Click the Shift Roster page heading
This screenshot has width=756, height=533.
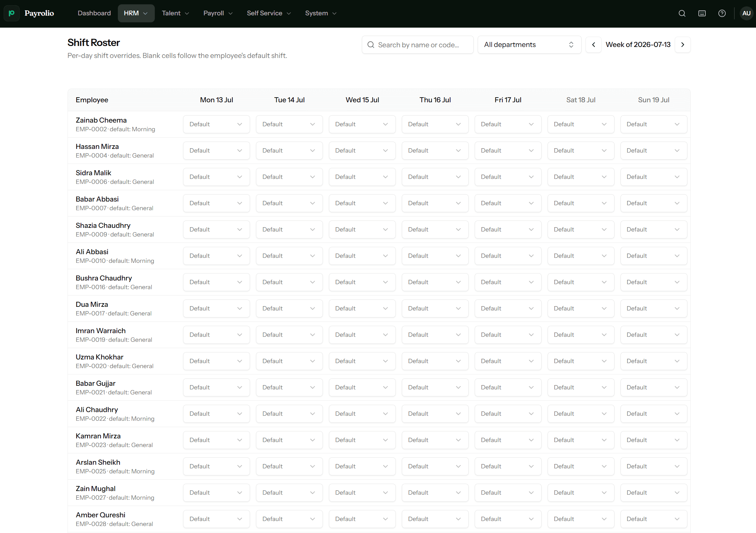pos(94,43)
